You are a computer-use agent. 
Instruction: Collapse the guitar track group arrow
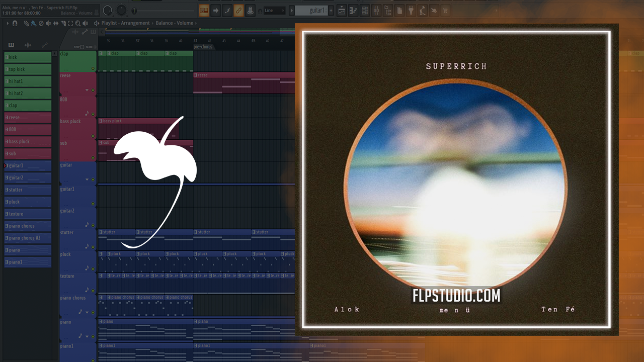click(87, 179)
